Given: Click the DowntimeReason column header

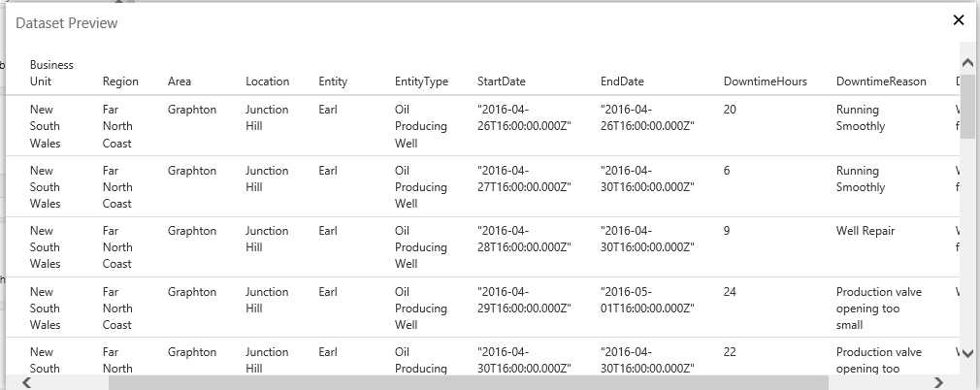Looking at the screenshot, I should 881,81.
